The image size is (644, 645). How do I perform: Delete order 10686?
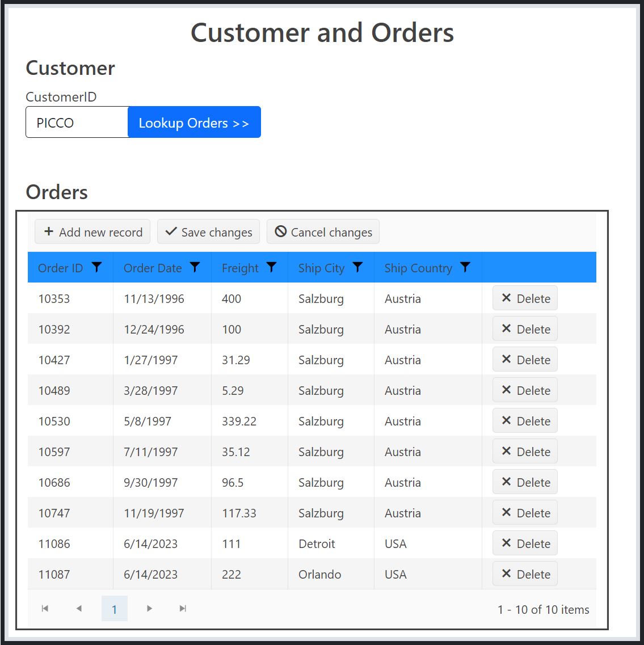(x=525, y=482)
